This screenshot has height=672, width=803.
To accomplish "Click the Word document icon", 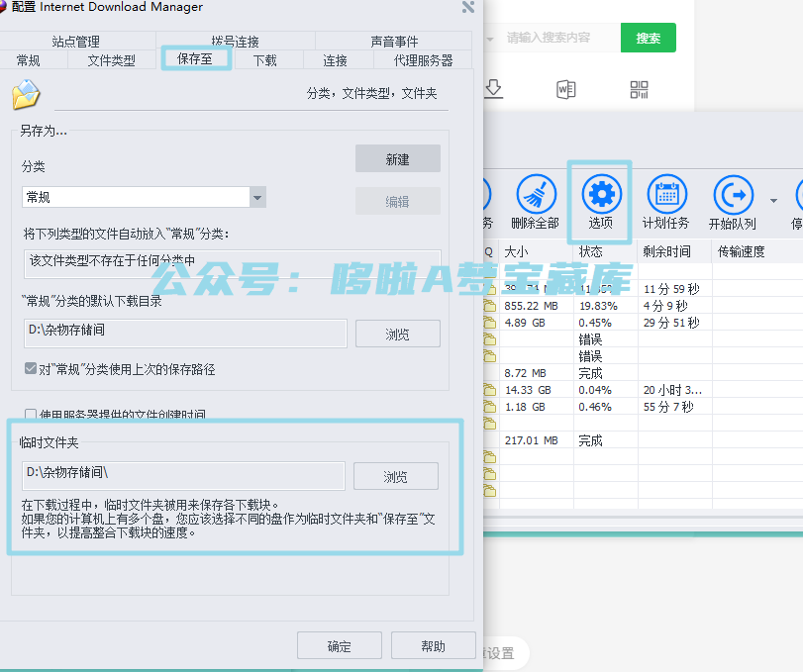I will pyautogui.click(x=566, y=89).
